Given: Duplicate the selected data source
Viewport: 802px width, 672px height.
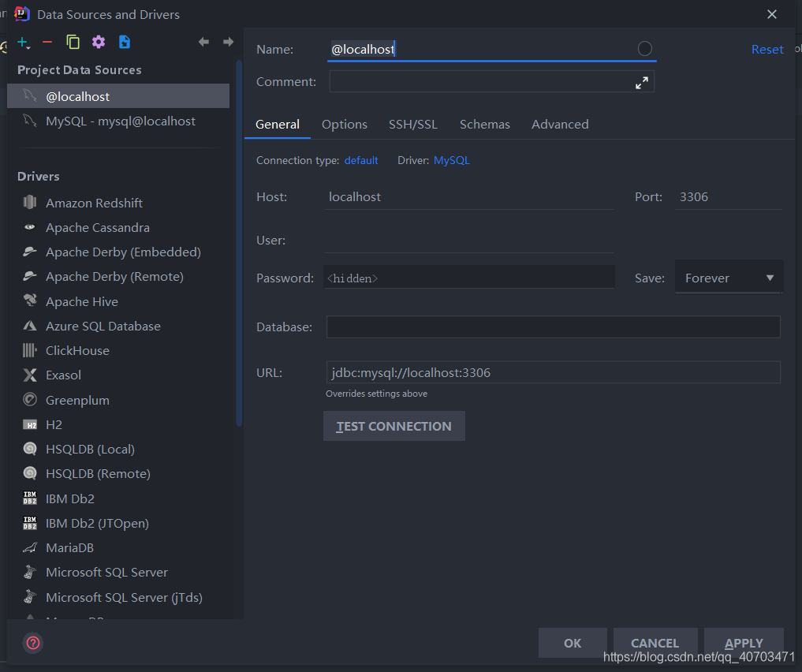Looking at the screenshot, I should tap(73, 42).
